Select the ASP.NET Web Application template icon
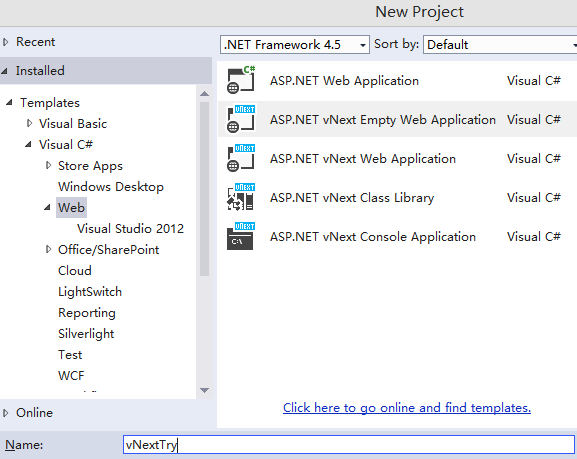Viewport: 577px width, 459px height. [241, 80]
